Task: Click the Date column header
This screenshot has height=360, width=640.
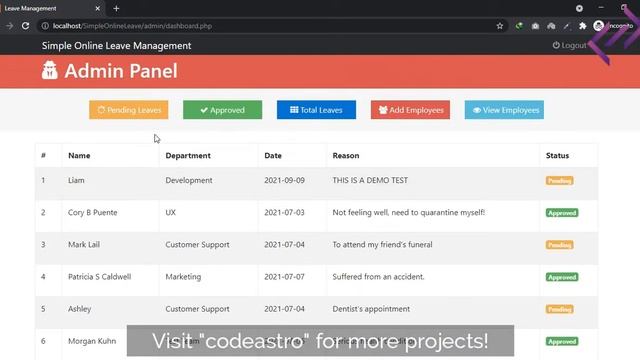Action: pyautogui.click(x=273, y=156)
